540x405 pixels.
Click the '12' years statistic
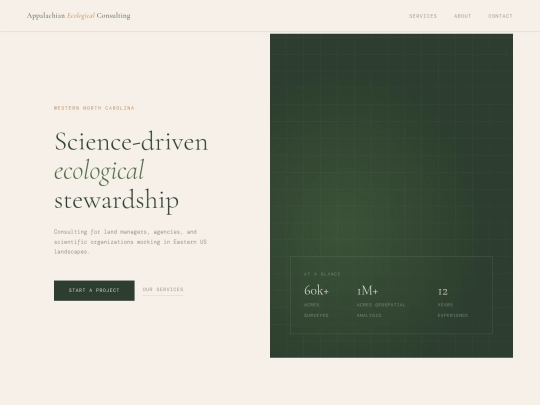(x=443, y=292)
